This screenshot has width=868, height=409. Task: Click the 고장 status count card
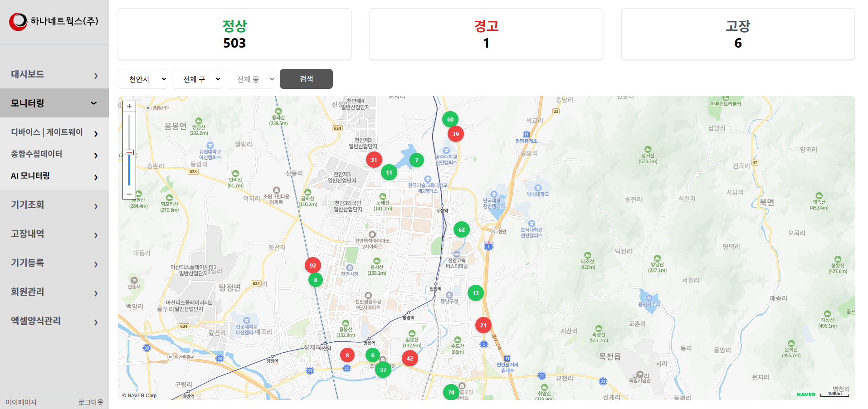point(737,34)
